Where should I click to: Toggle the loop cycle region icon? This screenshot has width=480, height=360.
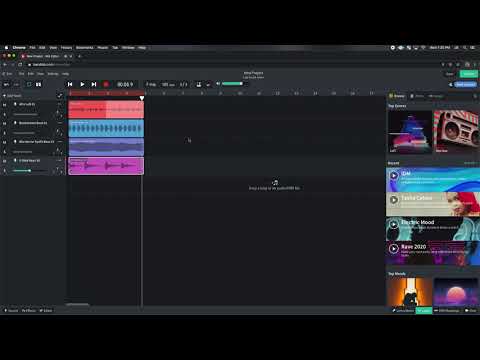pyautogui.click(x=29, y=84)
